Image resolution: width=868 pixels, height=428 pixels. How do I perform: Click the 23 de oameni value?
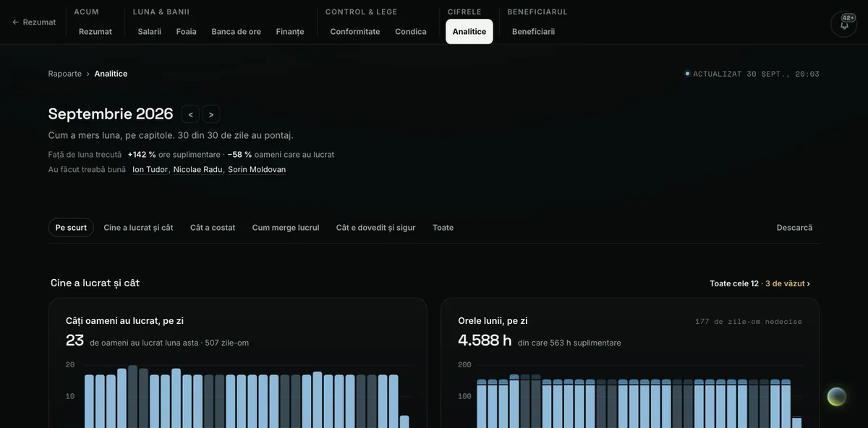75,341
